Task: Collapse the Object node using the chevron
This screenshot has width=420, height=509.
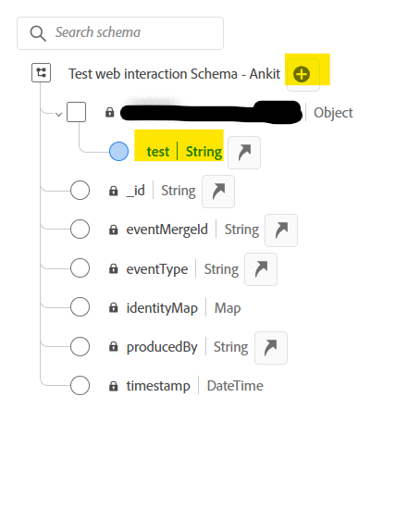Action: pyautogui.click(x=59, y=114)
